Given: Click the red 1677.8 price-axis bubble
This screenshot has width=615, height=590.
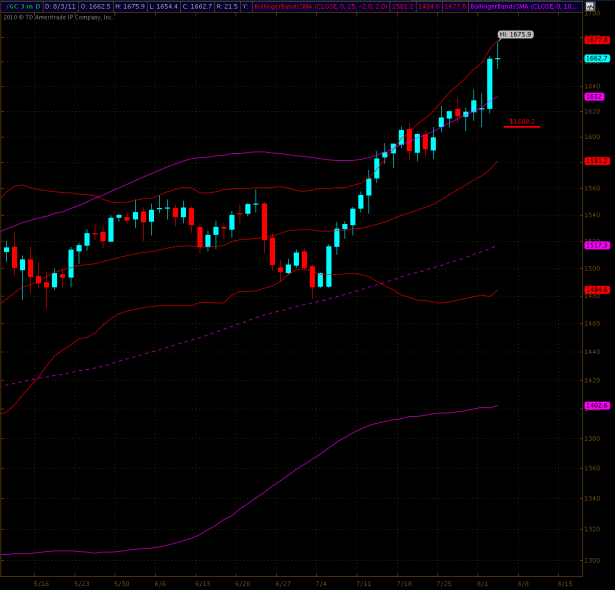Looking at the screenshot, I should [x=597, y=40].
